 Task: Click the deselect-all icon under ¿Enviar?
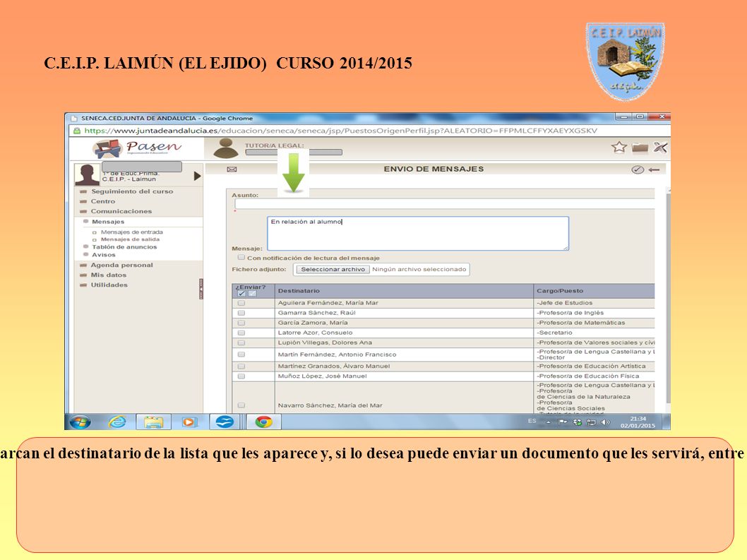pos(253,293)
